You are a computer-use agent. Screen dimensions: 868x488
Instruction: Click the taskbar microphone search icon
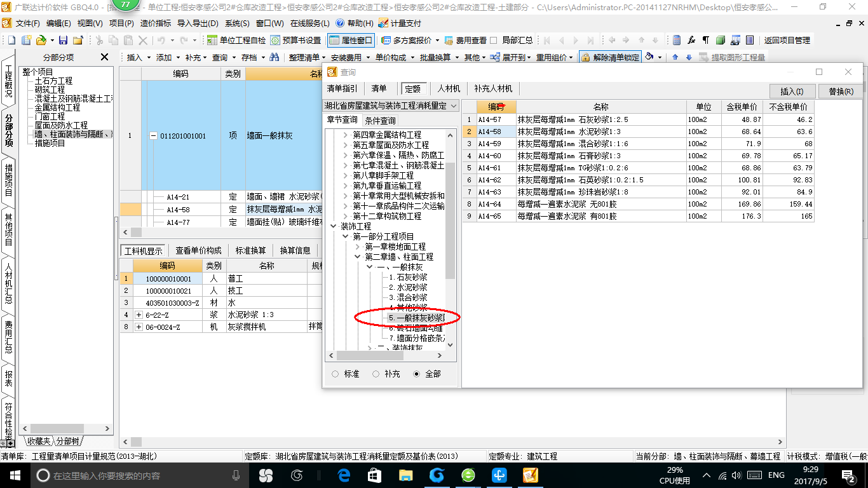coord(236,475)
